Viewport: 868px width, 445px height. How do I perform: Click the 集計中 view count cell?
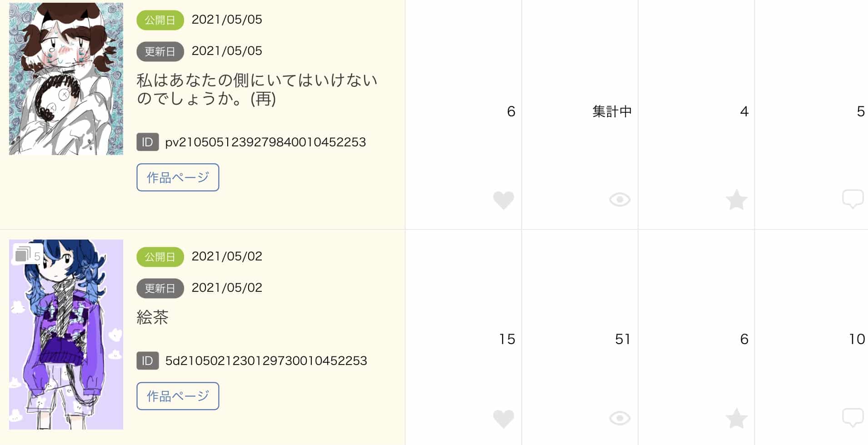tap(612, 111)
